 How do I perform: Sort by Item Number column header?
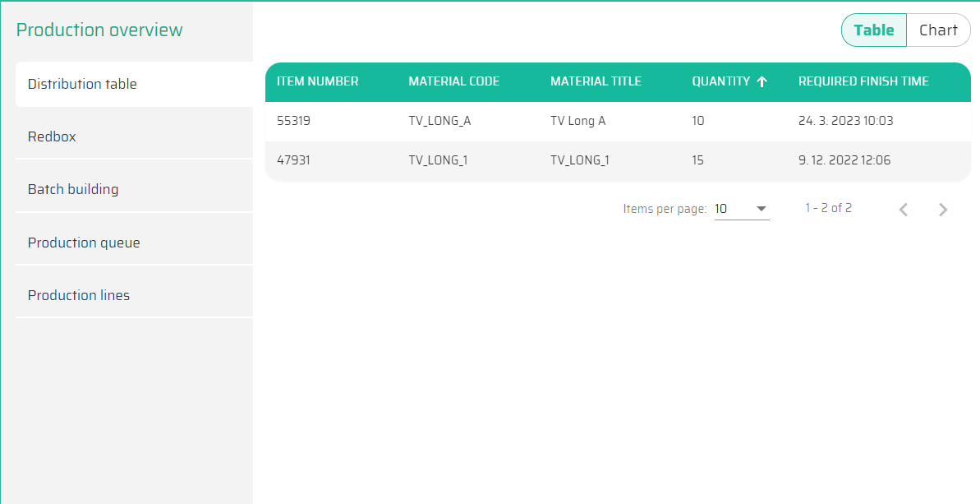point(317,81)
